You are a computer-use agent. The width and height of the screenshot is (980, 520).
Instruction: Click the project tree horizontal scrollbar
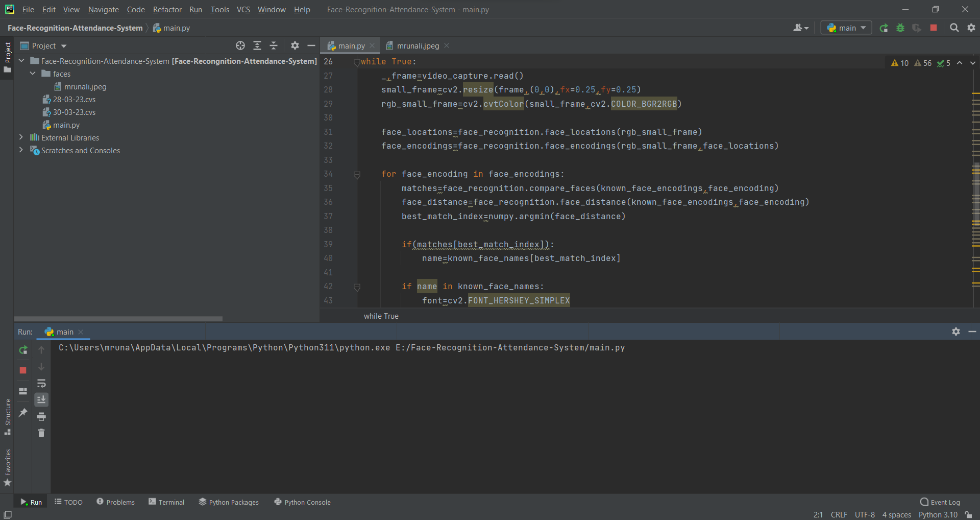tap(118, 319)
